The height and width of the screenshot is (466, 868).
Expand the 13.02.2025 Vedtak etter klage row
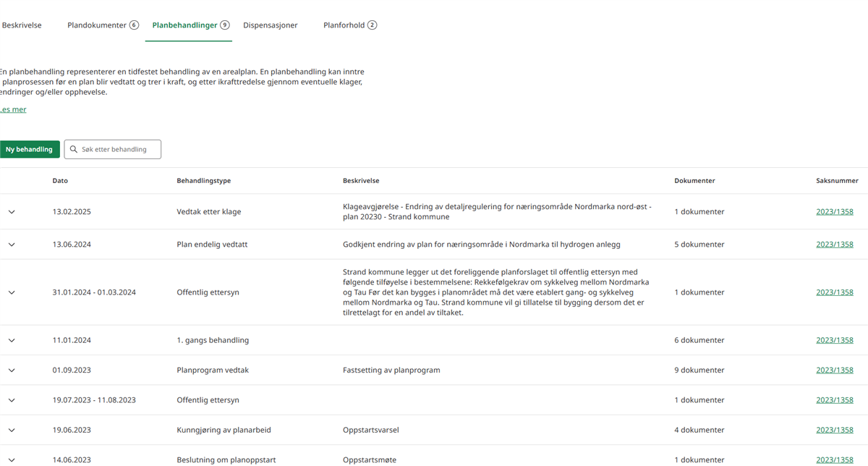[12, 212]
